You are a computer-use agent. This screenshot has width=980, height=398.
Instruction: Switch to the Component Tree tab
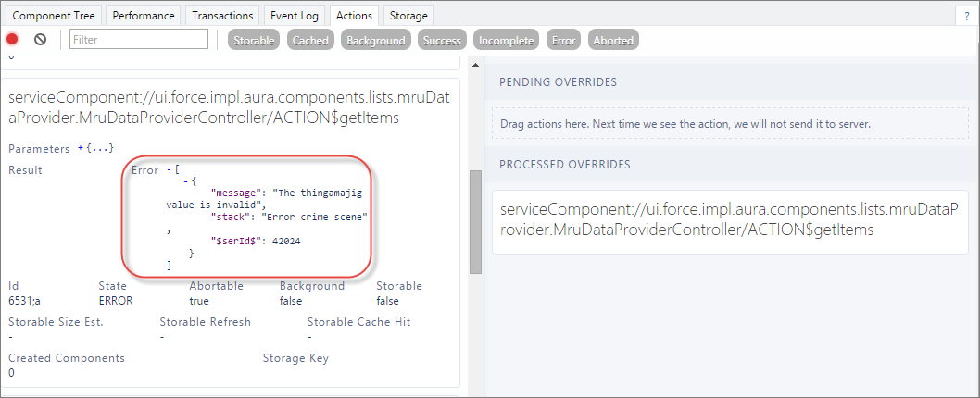53,16
